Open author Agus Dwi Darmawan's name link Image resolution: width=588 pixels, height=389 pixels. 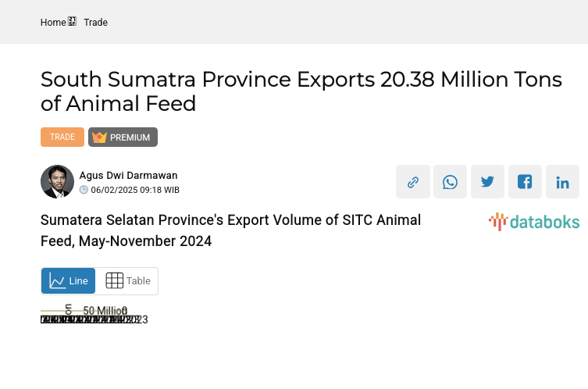tap(128, 175)
